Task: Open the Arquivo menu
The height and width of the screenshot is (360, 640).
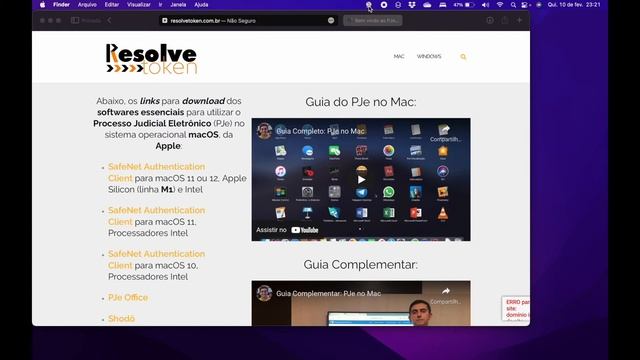Action: pyautogui.click(x=87, y=5)
